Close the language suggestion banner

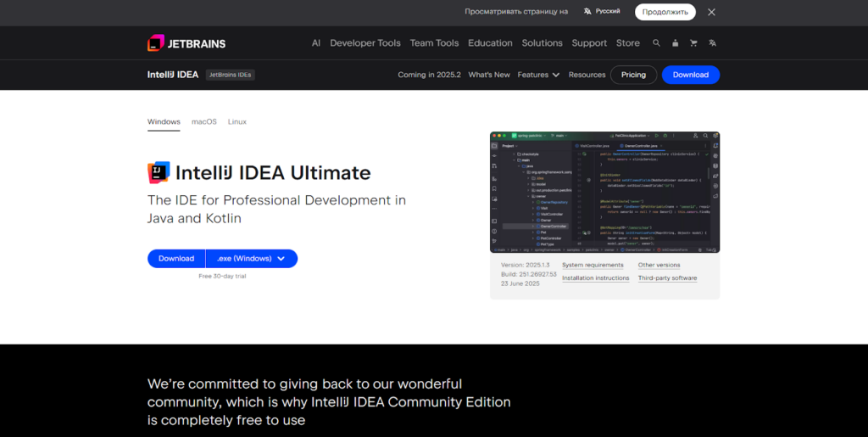coord(711,12)
